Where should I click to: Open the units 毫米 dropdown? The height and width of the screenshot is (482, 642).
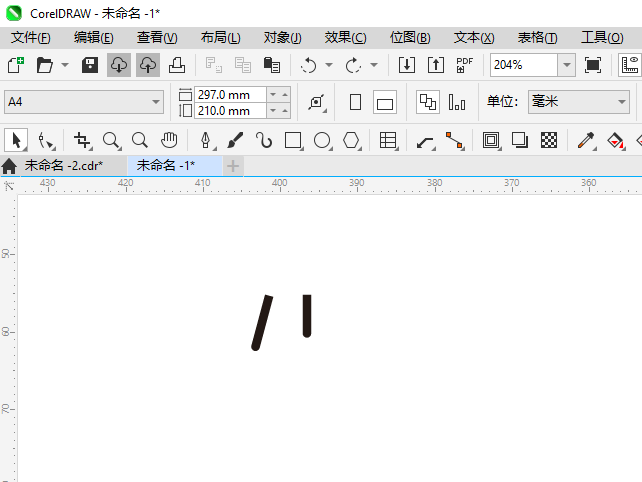click(579, 102)
